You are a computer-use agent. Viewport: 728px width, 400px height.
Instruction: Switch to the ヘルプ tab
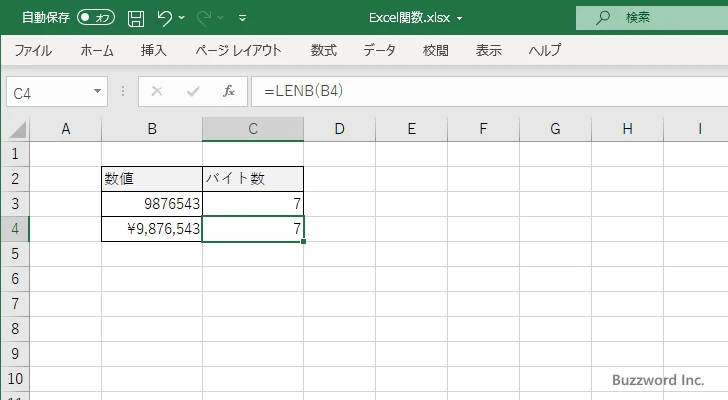(545, 50)
